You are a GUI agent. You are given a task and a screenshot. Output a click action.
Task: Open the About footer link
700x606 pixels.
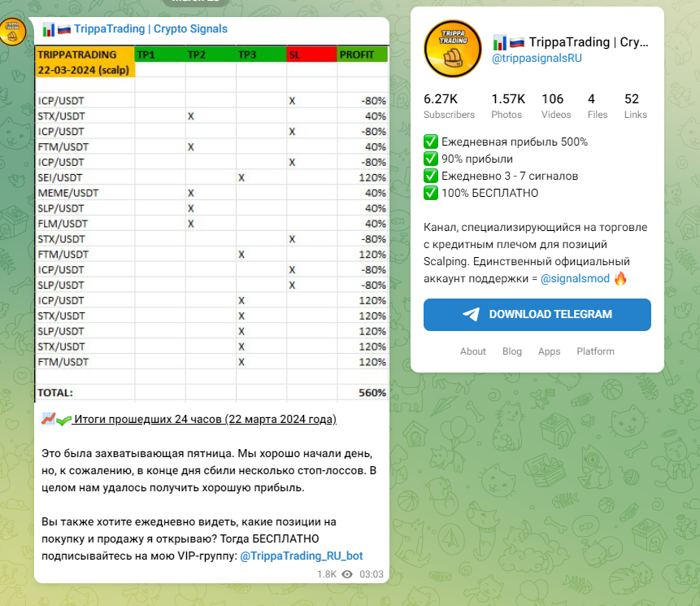click(473, 351)
